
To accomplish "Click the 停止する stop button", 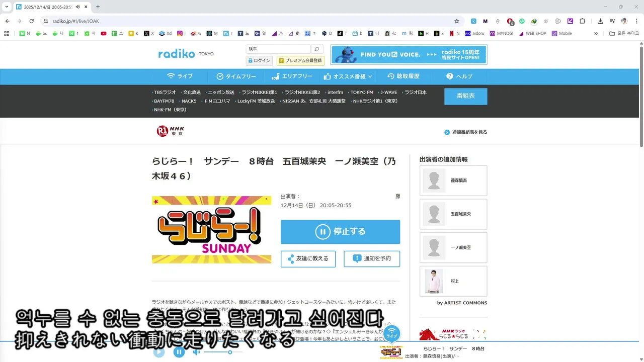I will click(x=340, y=232).
